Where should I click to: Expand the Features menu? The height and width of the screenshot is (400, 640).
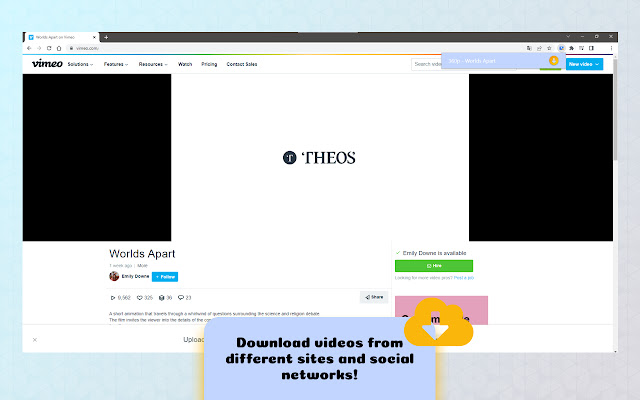coord(116,64)
